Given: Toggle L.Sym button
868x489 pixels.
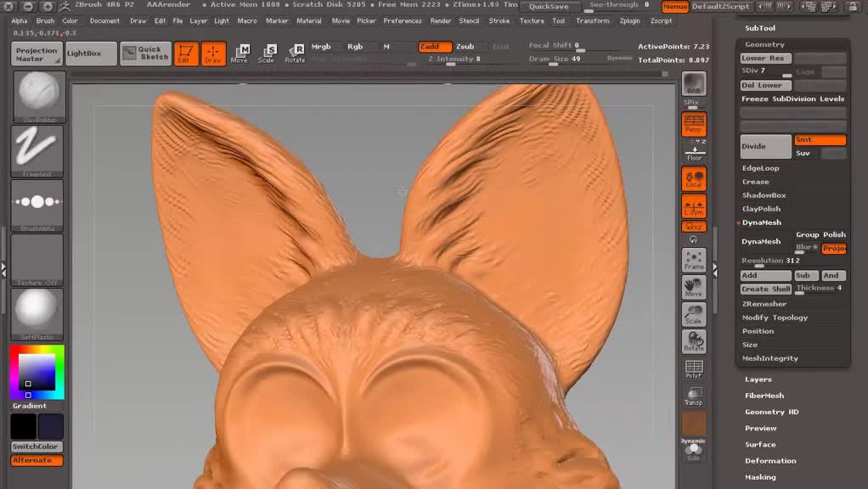Looking at the screenshot, I should pos(694,206).
